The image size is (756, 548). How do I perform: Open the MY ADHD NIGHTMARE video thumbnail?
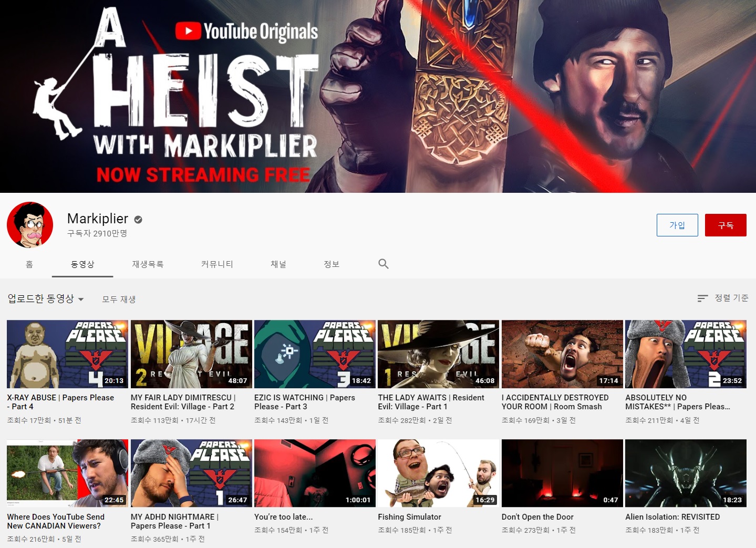click(191, 473)
